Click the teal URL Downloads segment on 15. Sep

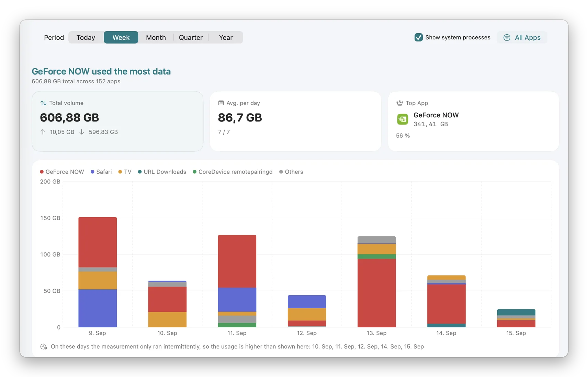click(x=516, y=313)
